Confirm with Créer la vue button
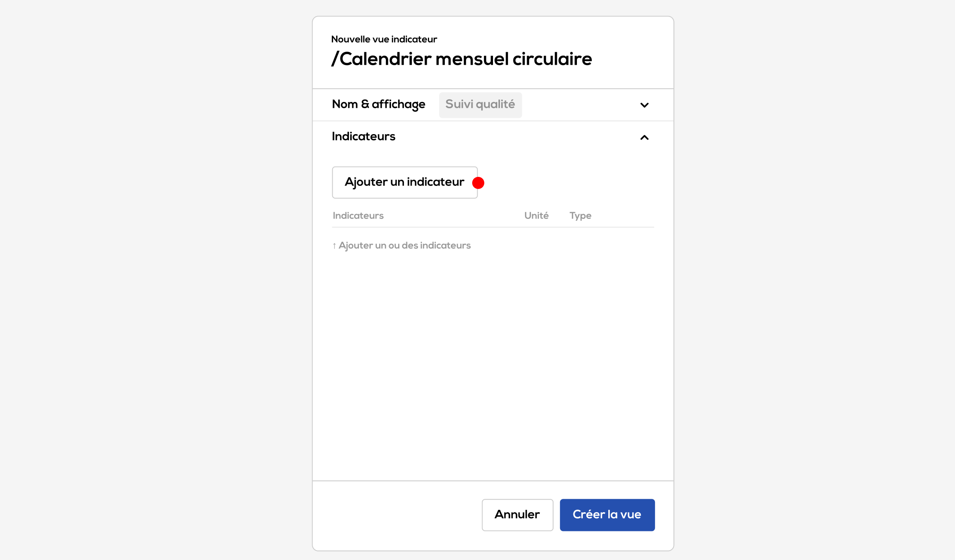This screenshot has height=560, width=955. pyautogui.click(x=607, y=515)
